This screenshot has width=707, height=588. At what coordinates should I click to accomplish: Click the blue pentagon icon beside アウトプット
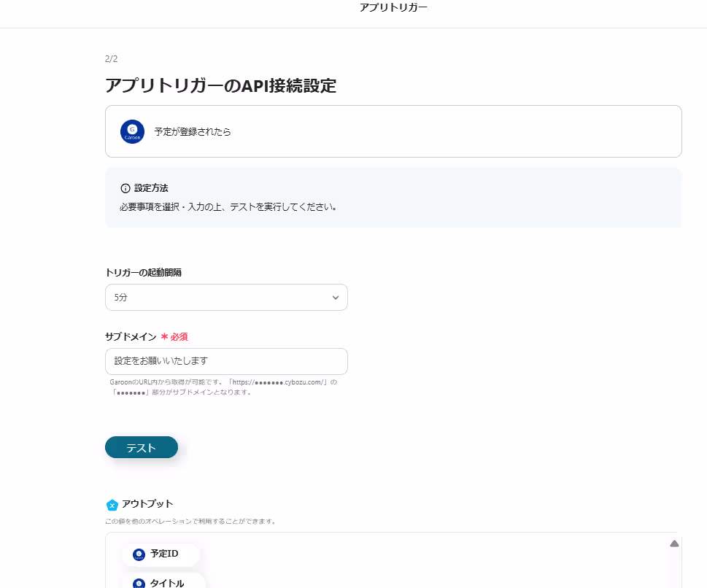[x=112, y=505]
